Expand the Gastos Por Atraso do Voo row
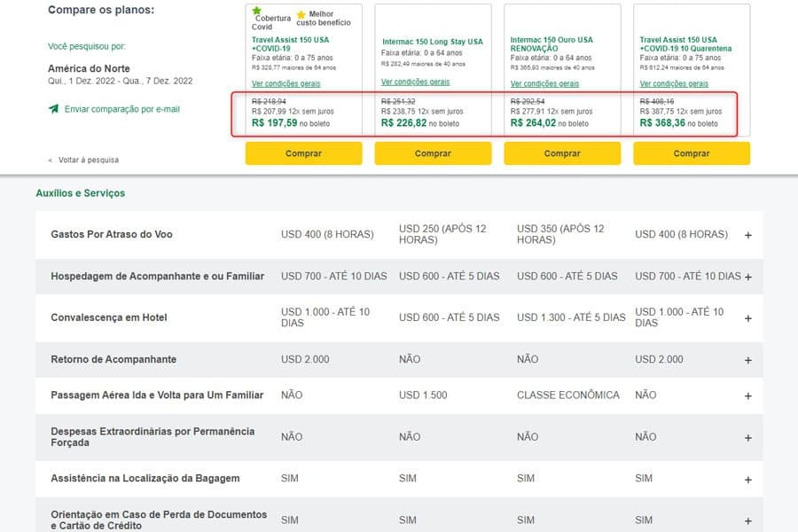The height and width of the screenshot is (532, 798). click(x=748, y=235)
